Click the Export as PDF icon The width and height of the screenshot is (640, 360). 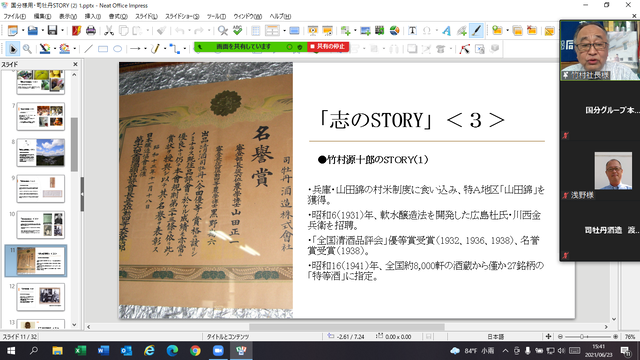[76, 31]
